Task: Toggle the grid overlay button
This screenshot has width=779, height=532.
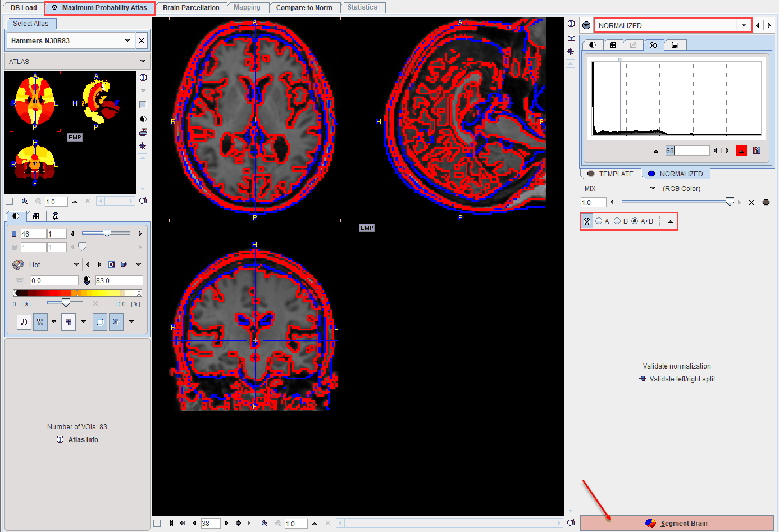Action: [69, 322]
